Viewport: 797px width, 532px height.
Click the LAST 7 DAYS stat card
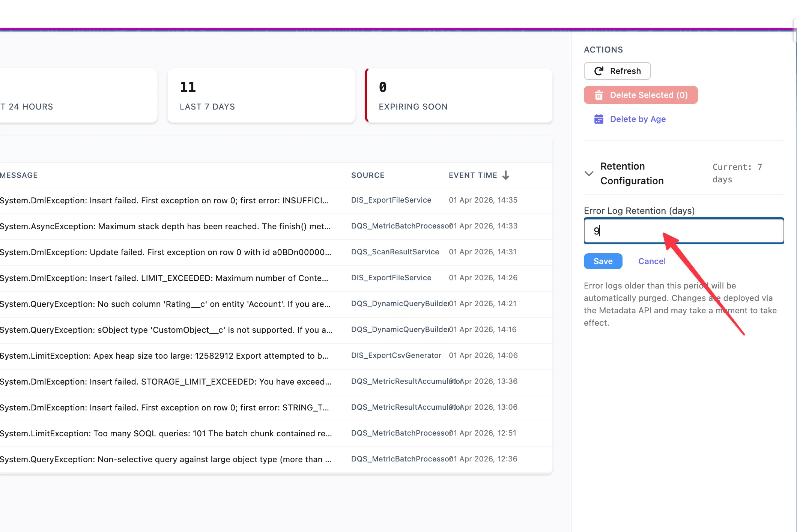(261, 95)
